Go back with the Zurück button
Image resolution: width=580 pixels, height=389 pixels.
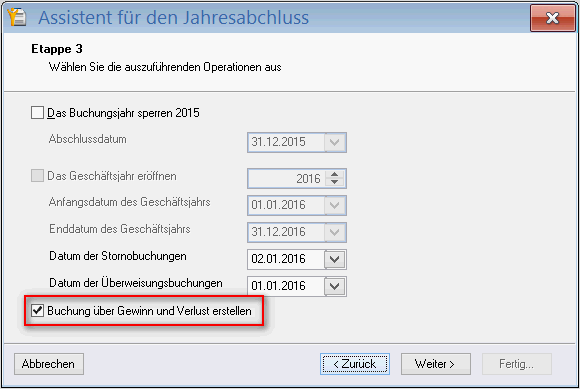tap(355, 364)
